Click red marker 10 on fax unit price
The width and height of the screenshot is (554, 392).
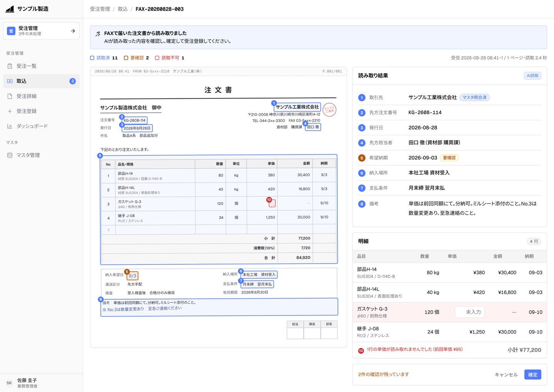pos(269,200)
